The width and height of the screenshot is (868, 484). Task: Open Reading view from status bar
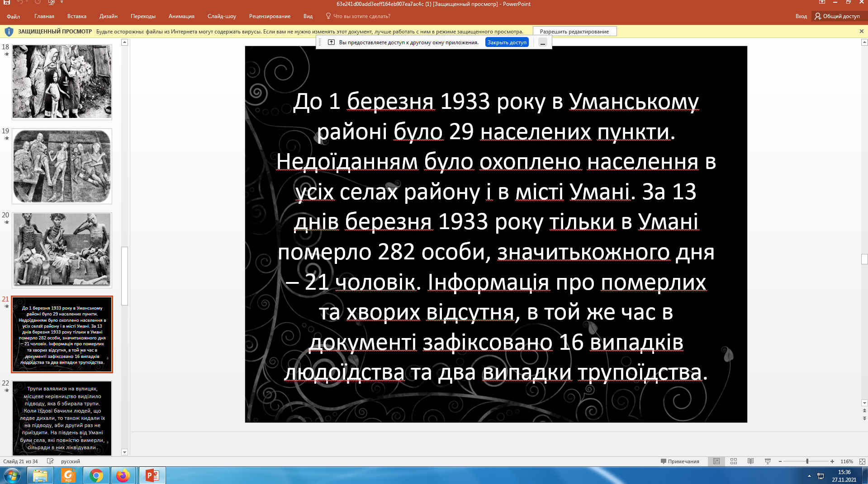[x=750, y=461]
